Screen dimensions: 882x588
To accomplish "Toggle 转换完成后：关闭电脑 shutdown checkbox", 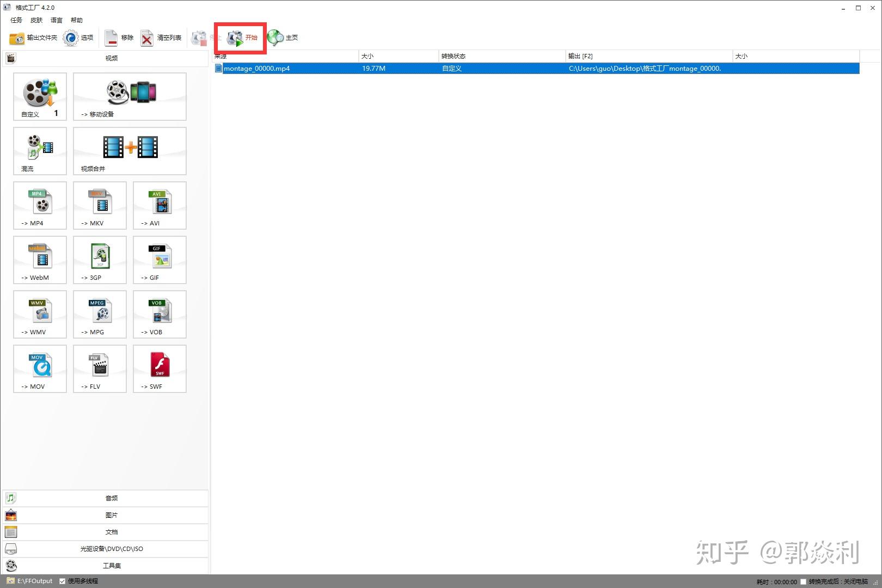I will [x=803, y=582].
